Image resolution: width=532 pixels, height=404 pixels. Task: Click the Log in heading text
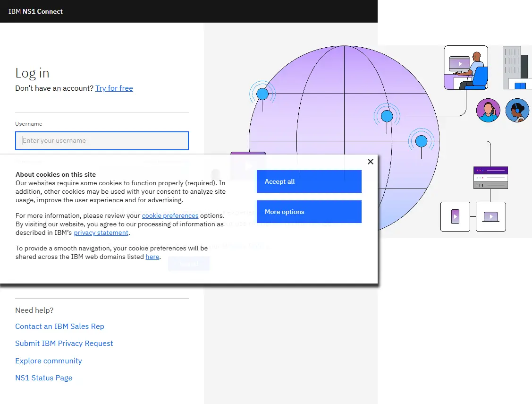point(32,73)
